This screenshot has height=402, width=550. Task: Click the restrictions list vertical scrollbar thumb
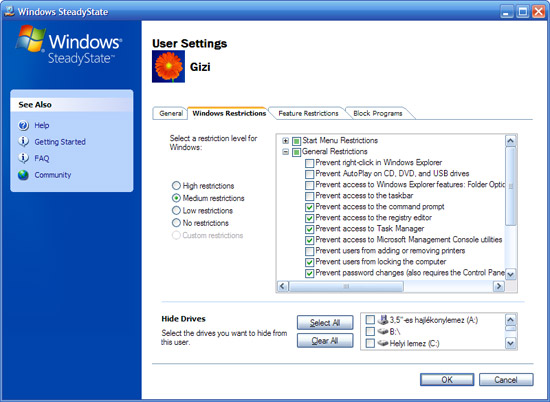pos(510,186)
